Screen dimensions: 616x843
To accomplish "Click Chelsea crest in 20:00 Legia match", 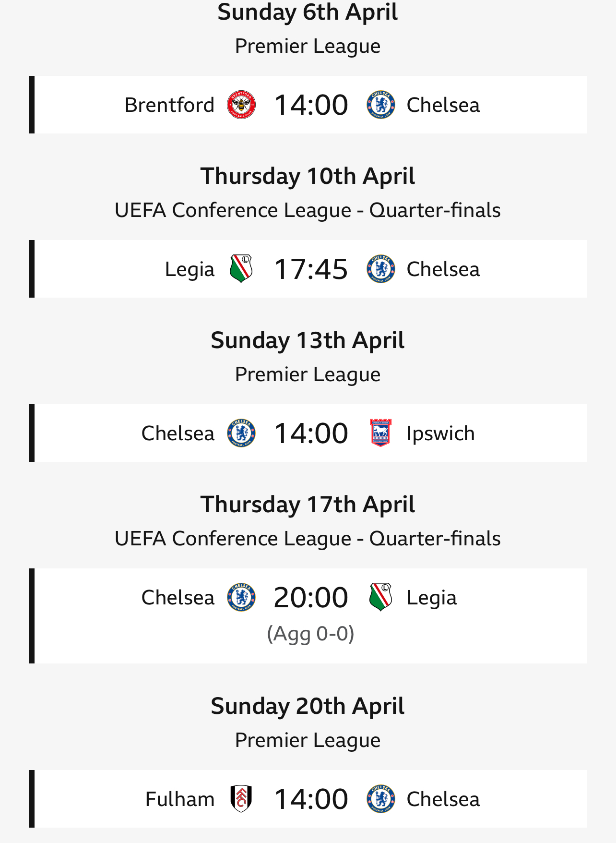I will [x=241, y=597].
